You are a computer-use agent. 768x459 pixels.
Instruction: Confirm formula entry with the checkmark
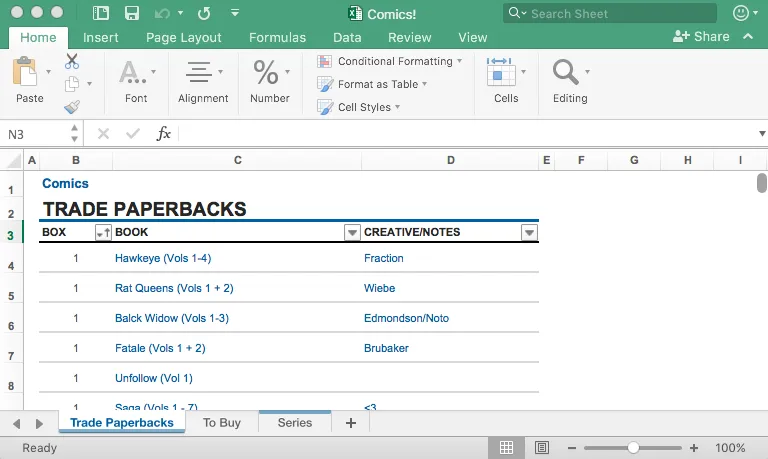coord(133,133)
